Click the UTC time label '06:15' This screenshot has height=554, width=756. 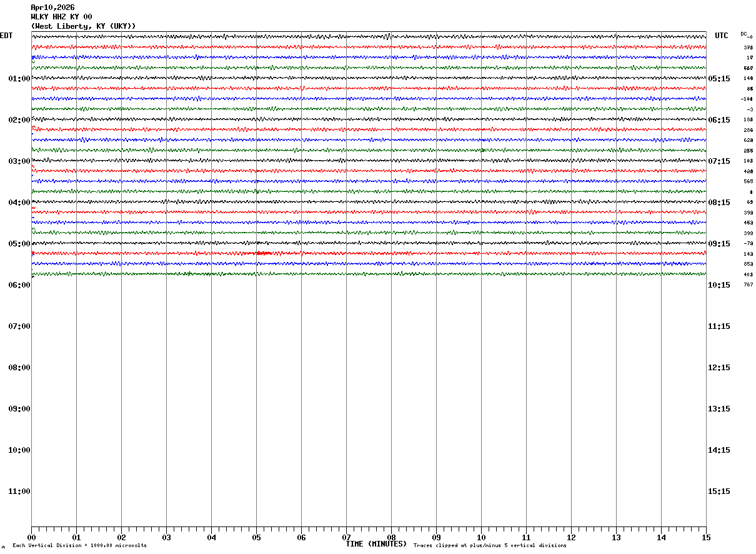(719, 120)
